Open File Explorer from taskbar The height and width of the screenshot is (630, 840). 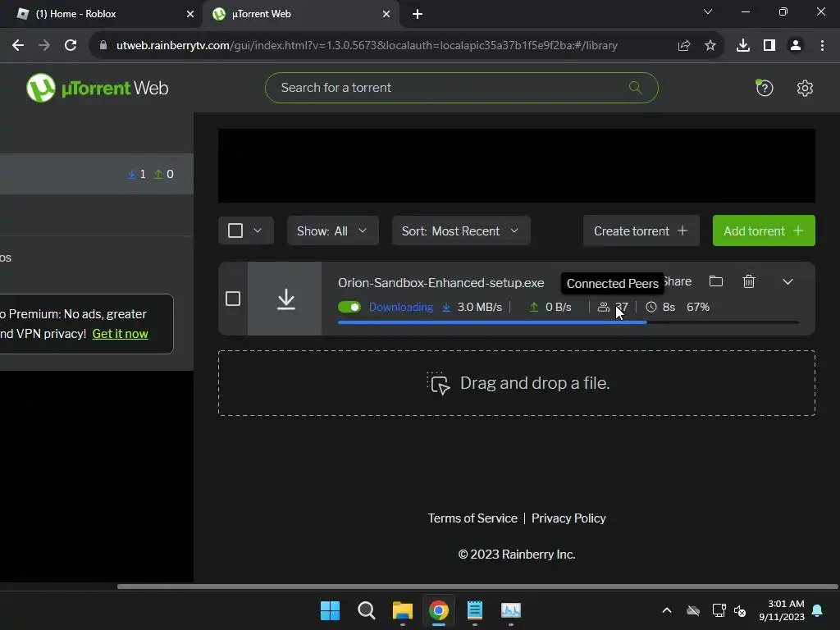(402, 610)
